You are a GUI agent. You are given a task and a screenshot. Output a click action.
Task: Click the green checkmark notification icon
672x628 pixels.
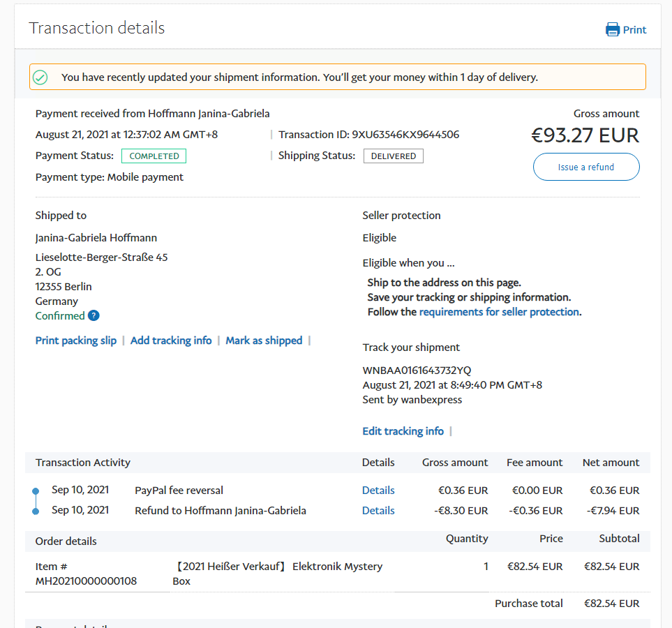[40, 77]
